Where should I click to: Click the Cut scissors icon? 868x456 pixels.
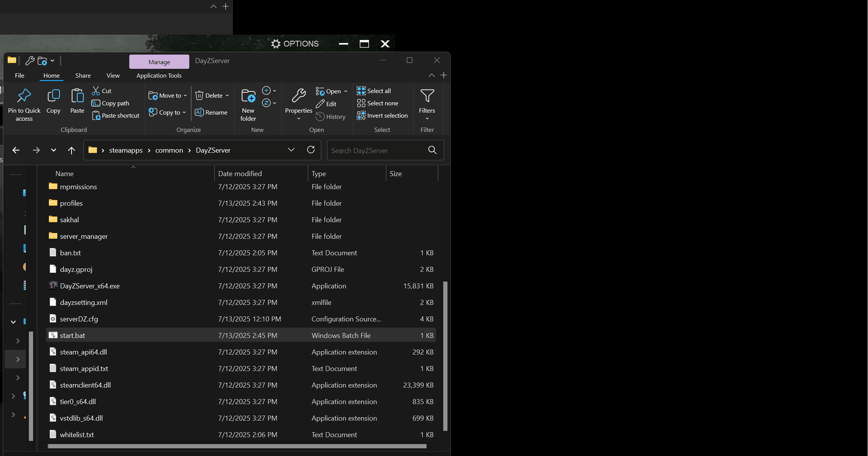pos(96,91)
